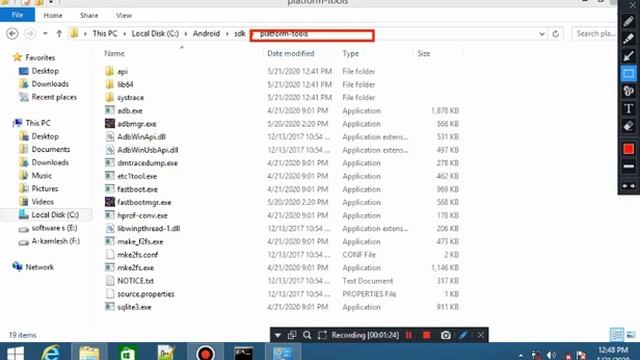Screen dimensions: 640x360
Task: Open Videos under This PC
Action: (42, 201)
